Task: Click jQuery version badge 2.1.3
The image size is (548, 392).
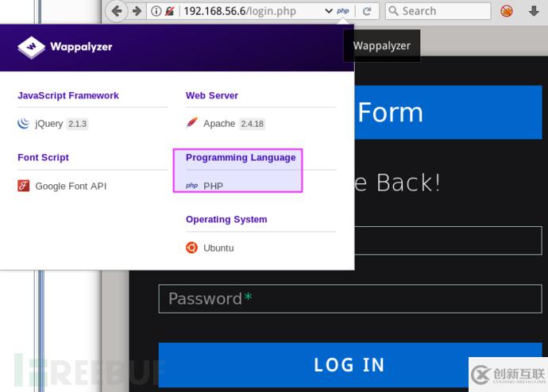Action: tap(77, 124)
